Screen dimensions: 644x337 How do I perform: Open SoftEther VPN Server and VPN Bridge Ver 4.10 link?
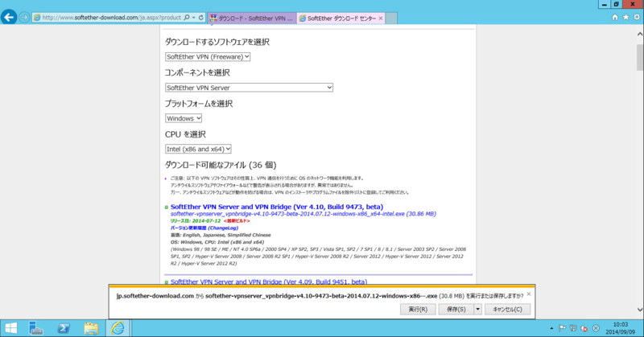(277, 207)
